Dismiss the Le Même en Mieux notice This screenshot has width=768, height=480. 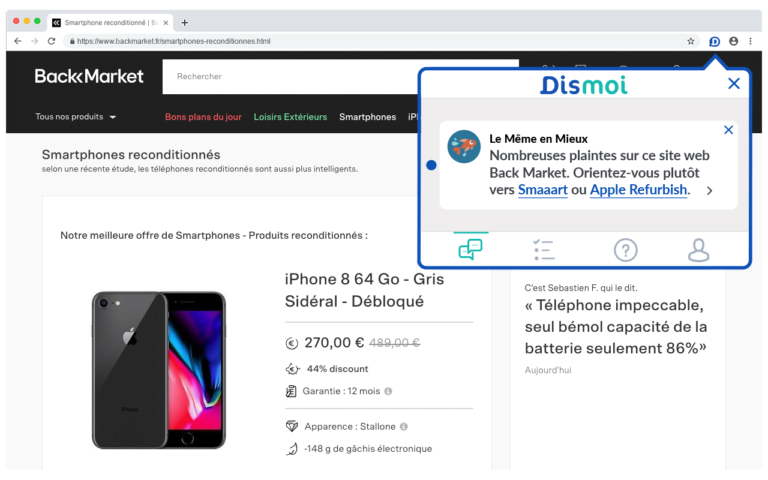click(728, 130)
